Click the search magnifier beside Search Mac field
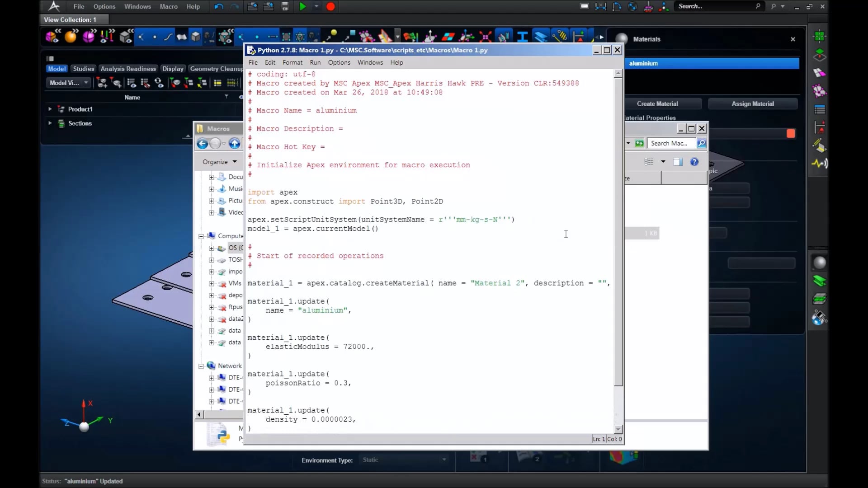Image resolution: width=868 pixels, height=488 pixels. 701,143
